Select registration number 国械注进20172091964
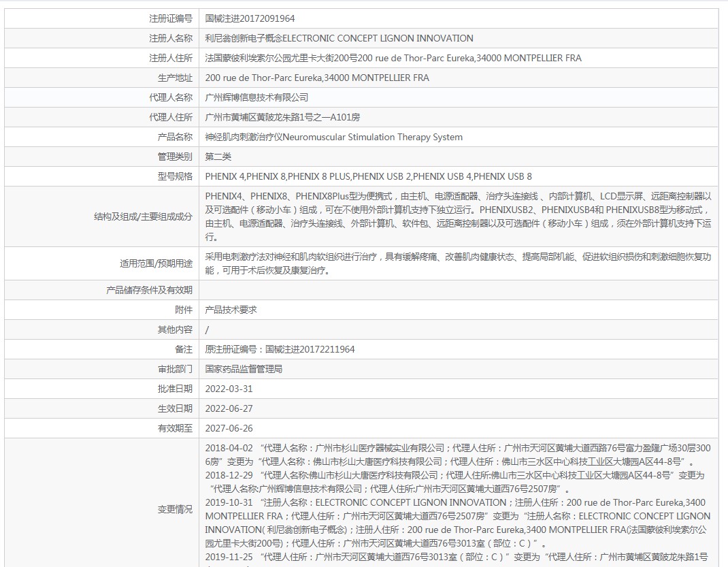Screen dimensions: 728x567 pyautogui.click(x=250, y=18)
